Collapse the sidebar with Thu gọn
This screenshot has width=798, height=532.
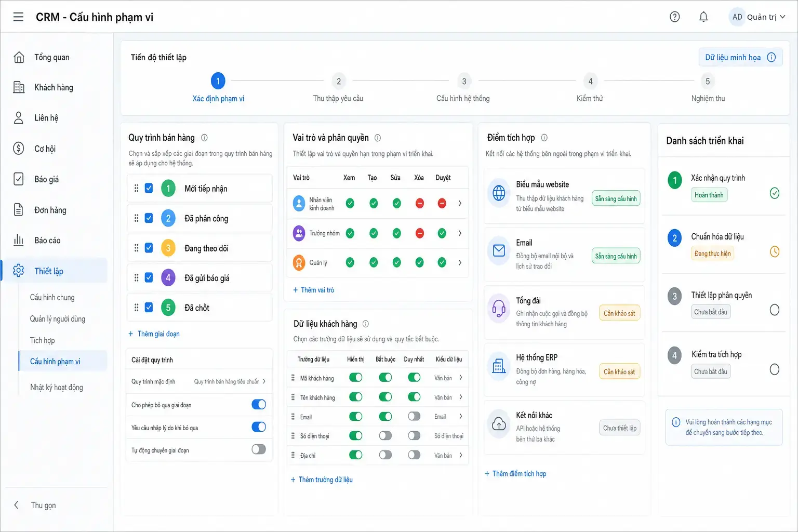pyautogui.click(x=35, y=505)
